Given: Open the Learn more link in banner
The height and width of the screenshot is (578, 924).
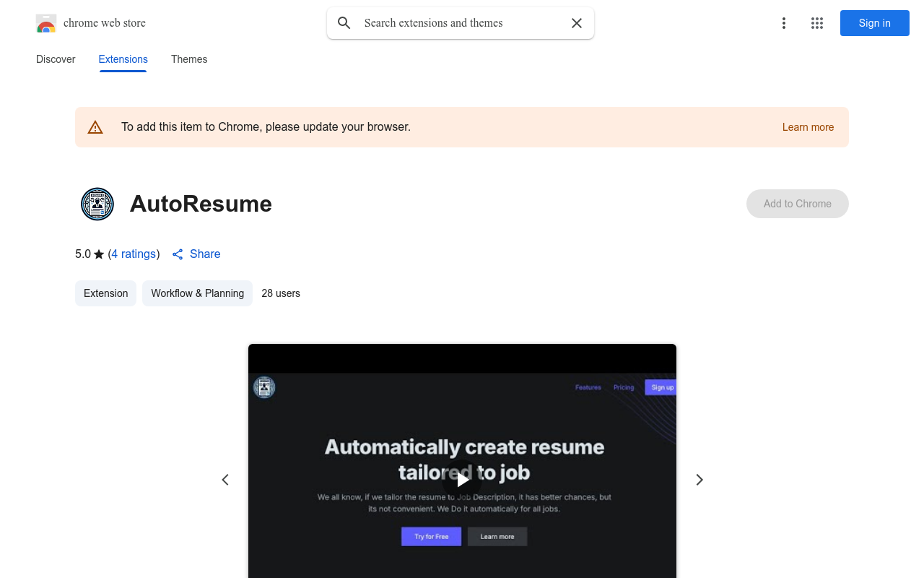Looking at the screenshot, I should 808,127.
